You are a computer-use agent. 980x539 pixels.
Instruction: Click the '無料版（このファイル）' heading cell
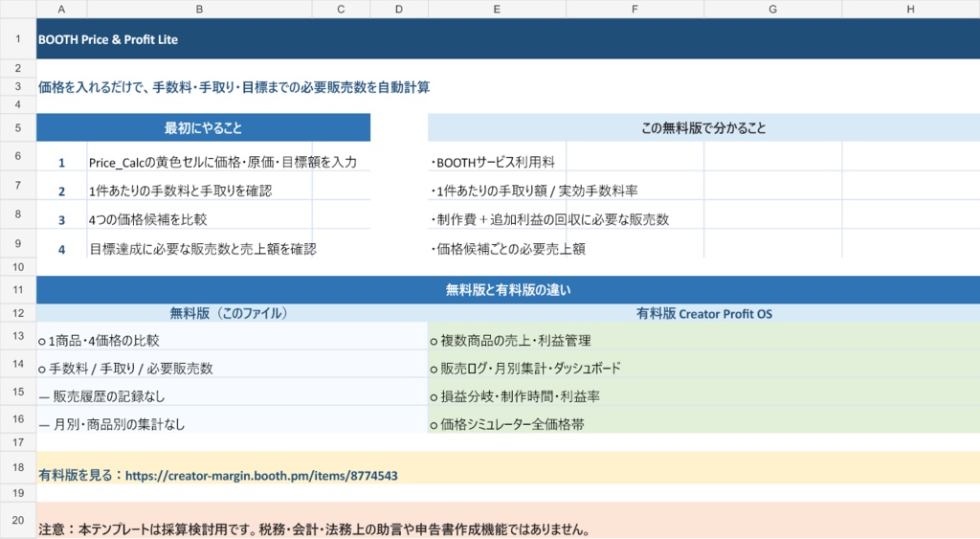point(232,313)
